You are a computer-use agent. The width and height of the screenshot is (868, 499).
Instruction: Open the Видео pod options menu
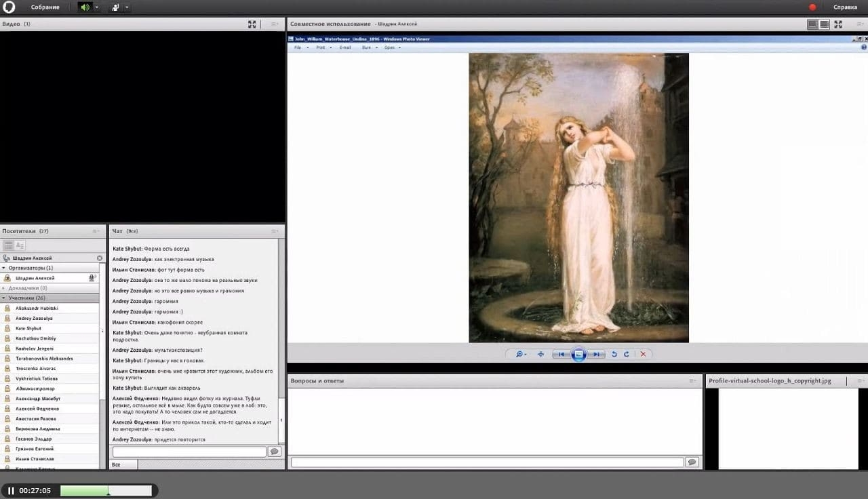[275, 24]
